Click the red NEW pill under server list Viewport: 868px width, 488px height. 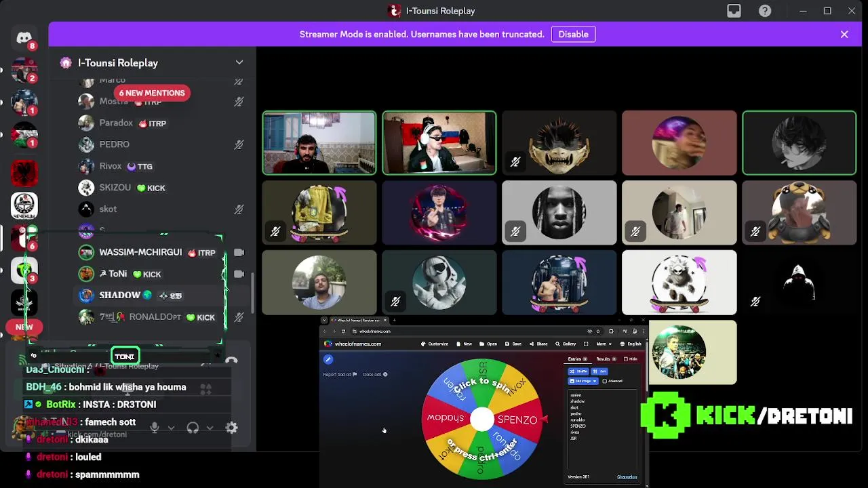point(24,327)
